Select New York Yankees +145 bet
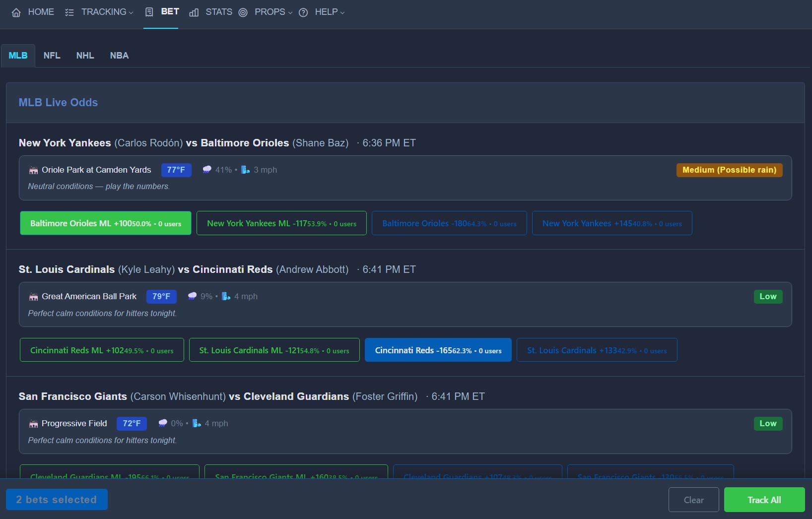The width and height of the screenshot is (812, 519). [612, 223]
